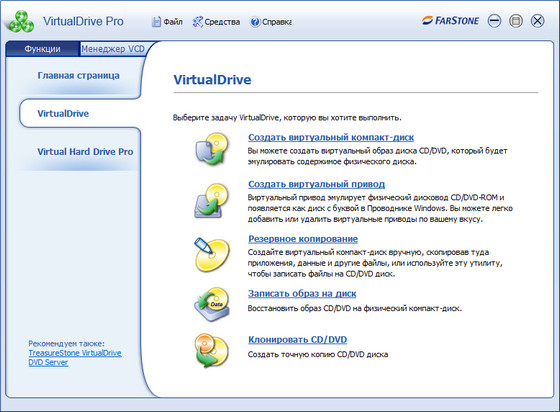Click the Справка help question icon
This screenshot has height=412, width=560.
pos(255,22)
